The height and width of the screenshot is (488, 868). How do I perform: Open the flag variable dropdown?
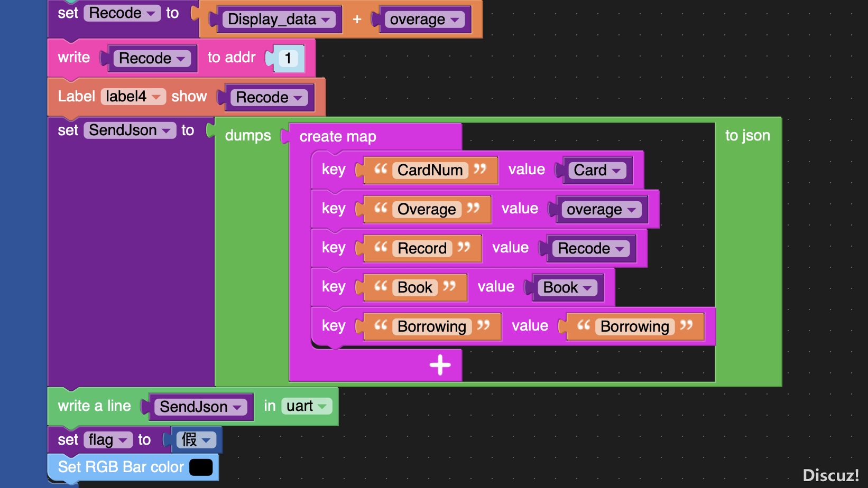[108, 440]
